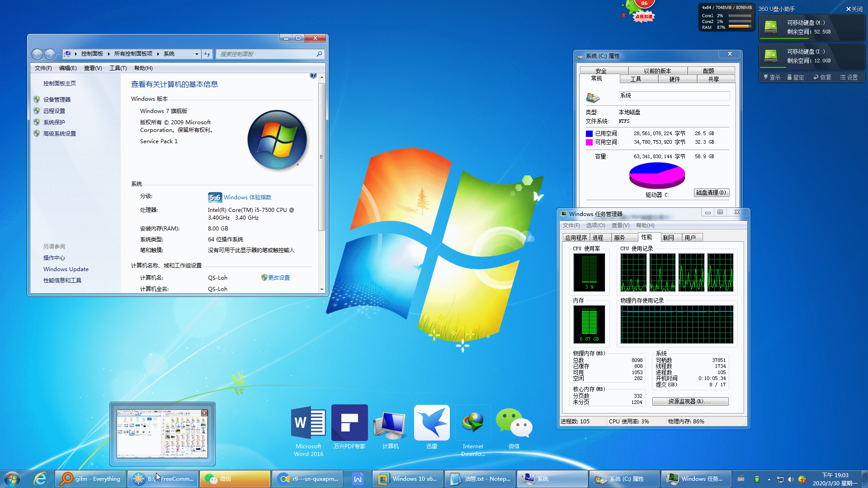
Task: Click the 磁盘清理 button
Action: click(x=711, y=192)
